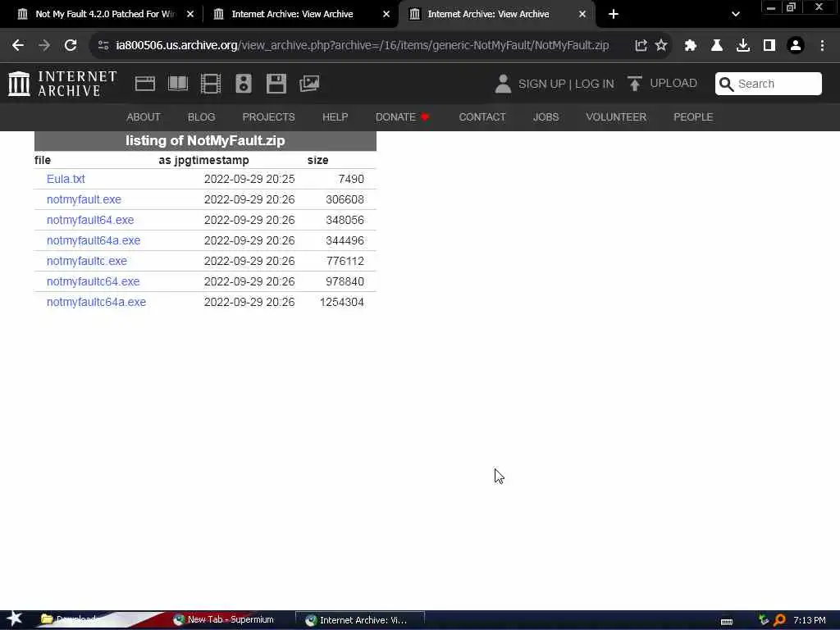Click the magnifier icon in search box

point(727,84)
